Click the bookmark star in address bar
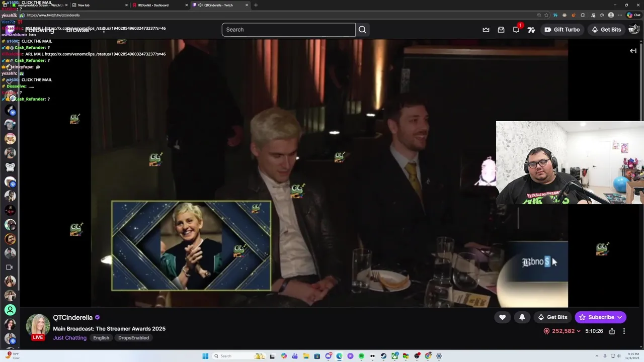 546,15
